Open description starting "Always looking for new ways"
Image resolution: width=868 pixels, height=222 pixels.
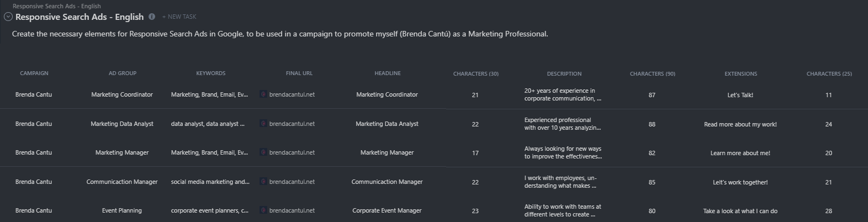coord(563,152)
